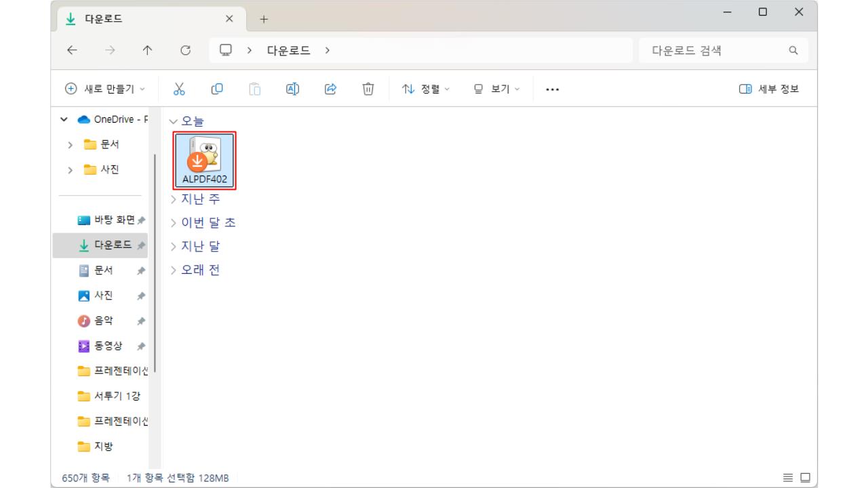Screen dimensions: 868x488
Task: Click the Copy icon
Action: click(x=217, y=88)
